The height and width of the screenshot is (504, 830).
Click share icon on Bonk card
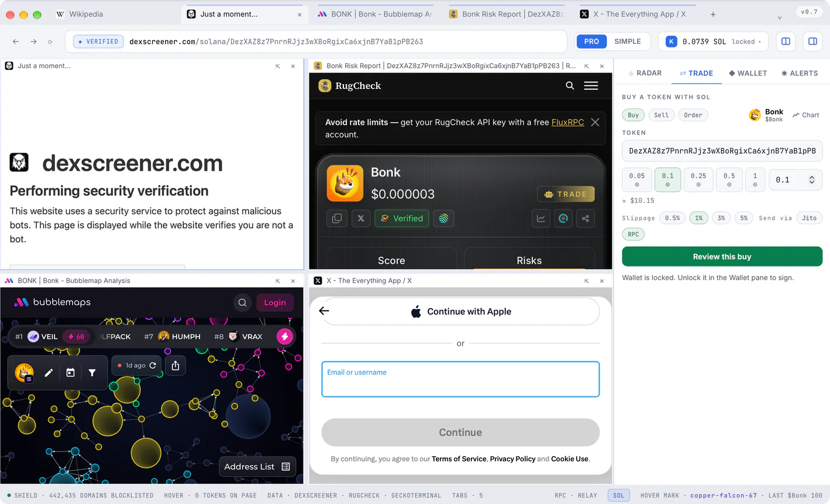586,219
